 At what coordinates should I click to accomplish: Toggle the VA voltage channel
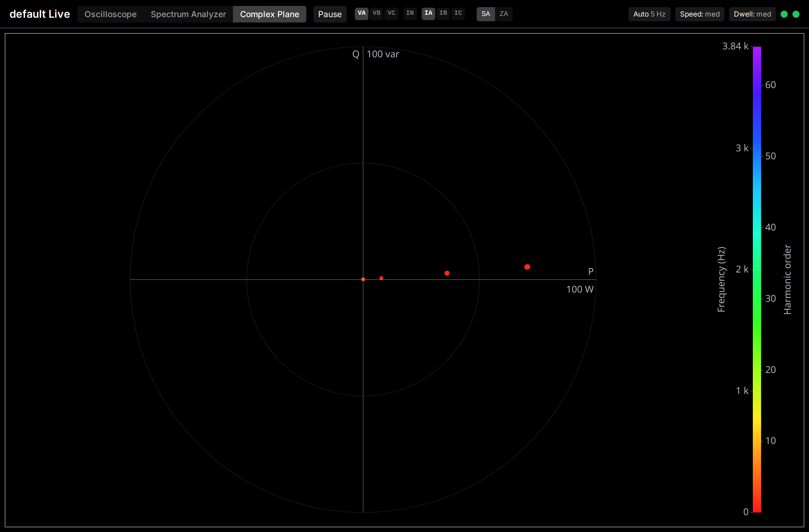pos(361,14)
